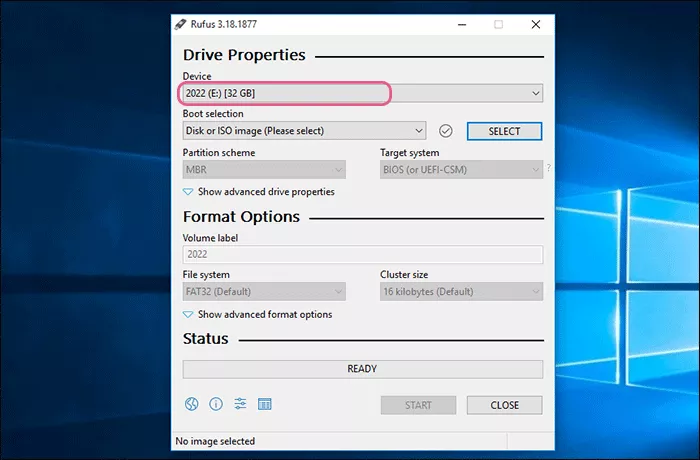Click the 'Format Options' heading
Viewport: 700px width, 460px height.
click(x=242, y=217)
